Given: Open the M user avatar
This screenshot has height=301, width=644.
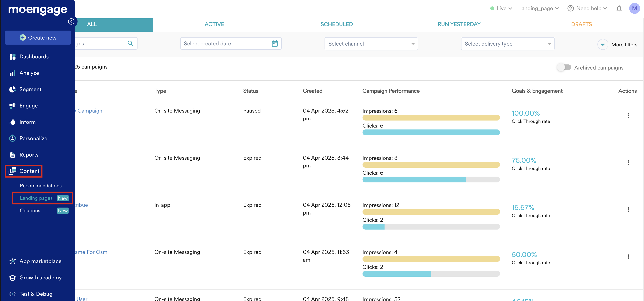Looking at the screenshot, I should pyautogui.click(x=634, y=9).
